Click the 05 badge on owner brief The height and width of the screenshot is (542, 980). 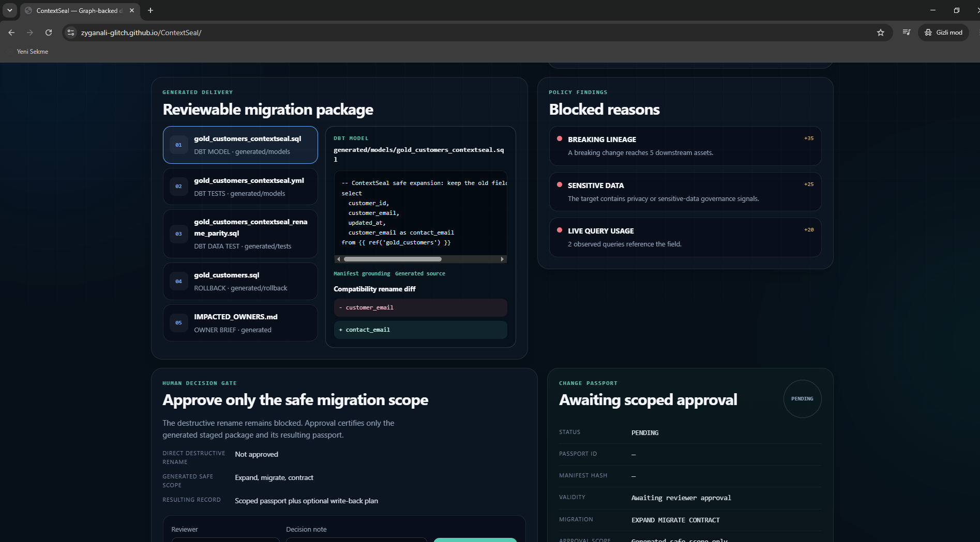click(178, 323)
